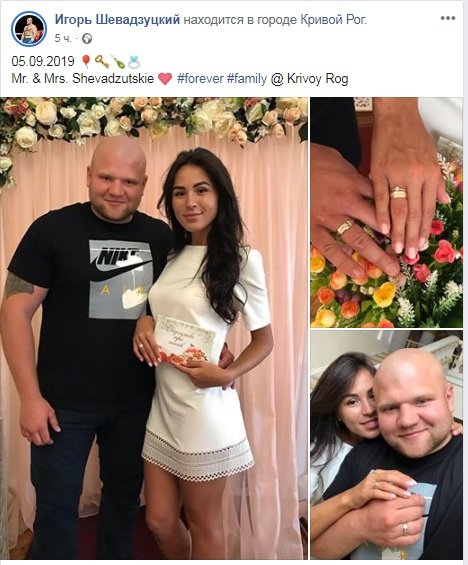This screenshot has width=468, height=565.
Task: Open the three-dot post options menu
Action: 448,18
